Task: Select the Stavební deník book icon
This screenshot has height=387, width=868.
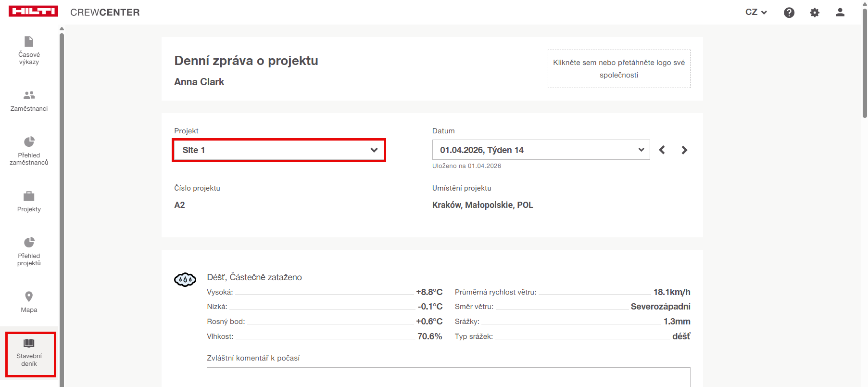Action: (x=29, y=343)
